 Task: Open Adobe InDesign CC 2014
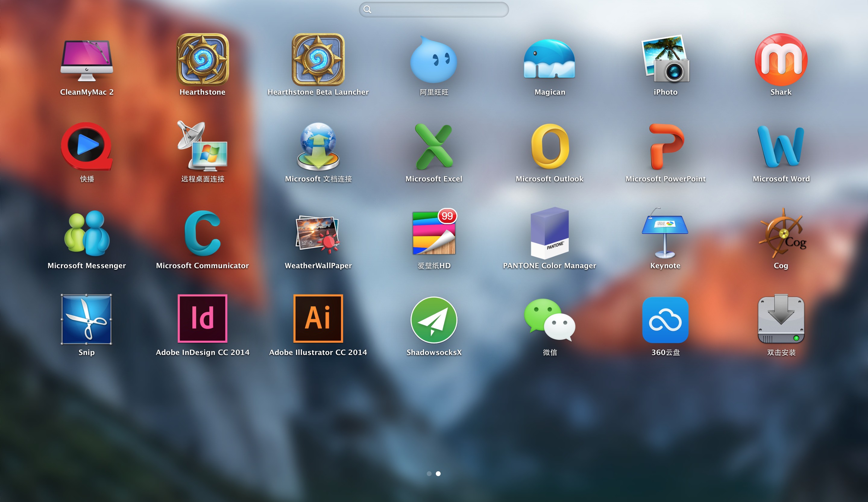pyautogui.click(x=202, y=319)
